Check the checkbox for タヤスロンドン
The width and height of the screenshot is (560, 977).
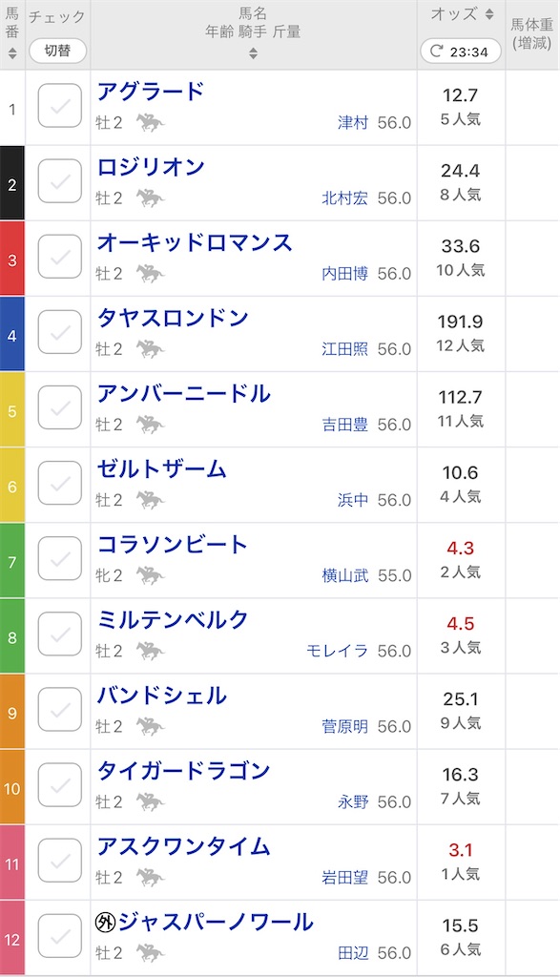pyautogui.click(x=59, y=333)
